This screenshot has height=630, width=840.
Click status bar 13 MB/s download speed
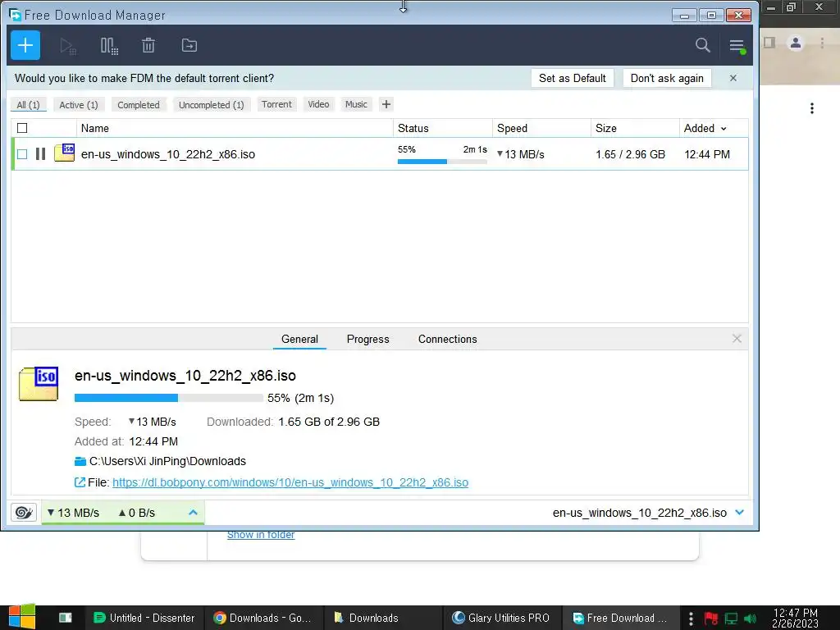73,513
